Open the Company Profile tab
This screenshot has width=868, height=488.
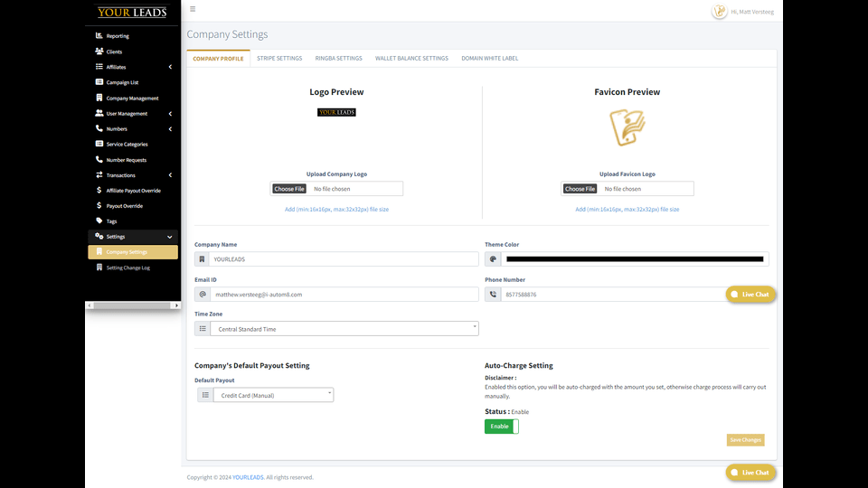coord(218,59)
